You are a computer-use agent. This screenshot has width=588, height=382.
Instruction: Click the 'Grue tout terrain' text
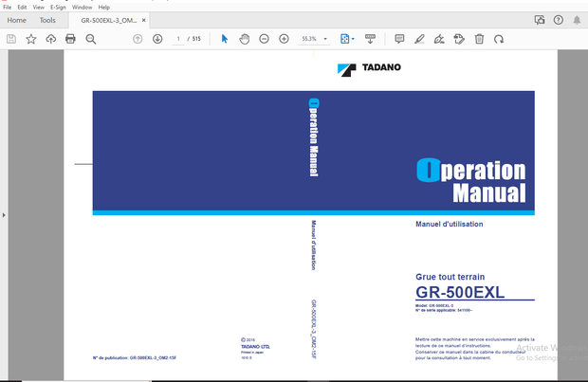(450, 277)
